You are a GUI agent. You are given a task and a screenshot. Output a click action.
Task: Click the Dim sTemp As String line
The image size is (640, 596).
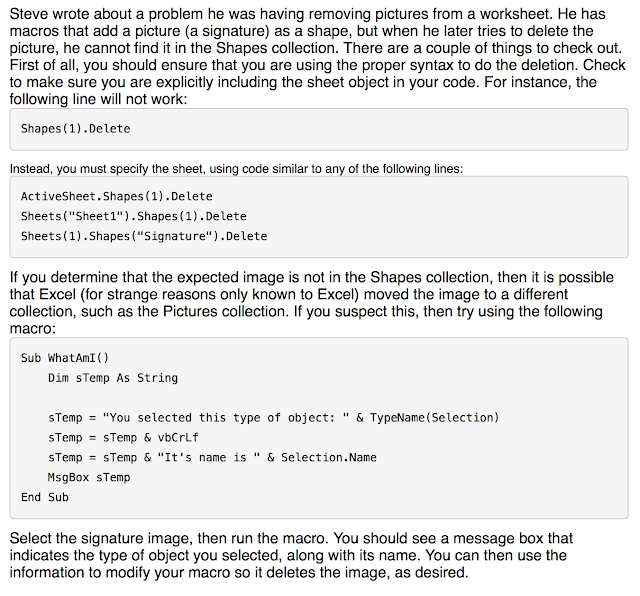click(113, 378)
